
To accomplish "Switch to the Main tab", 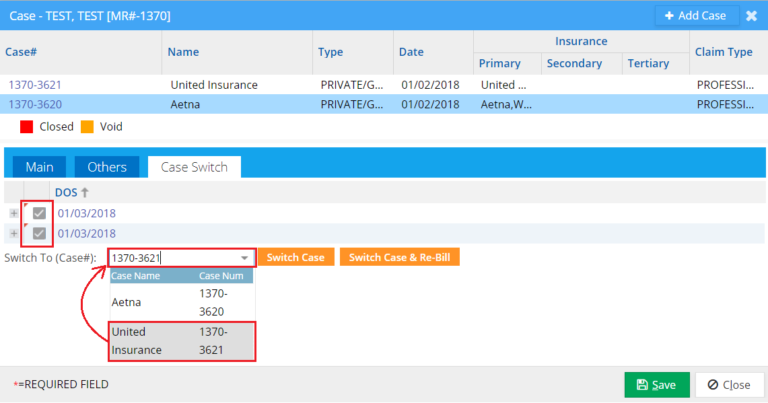I will click(40, 167).
